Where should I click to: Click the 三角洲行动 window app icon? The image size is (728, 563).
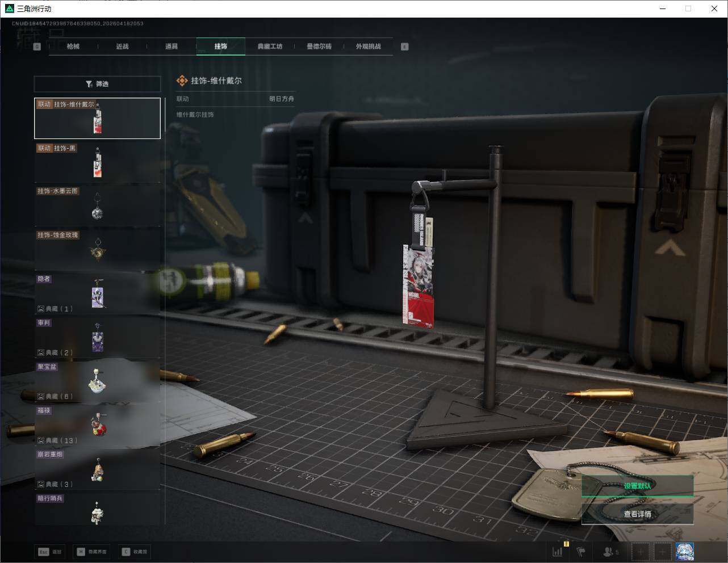[9, 9]
